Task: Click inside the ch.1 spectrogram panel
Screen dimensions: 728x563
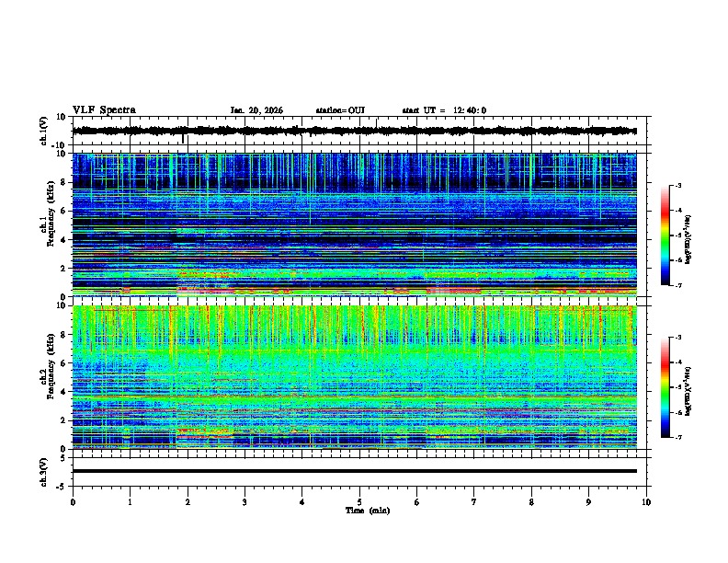Action: click(354, 224)
